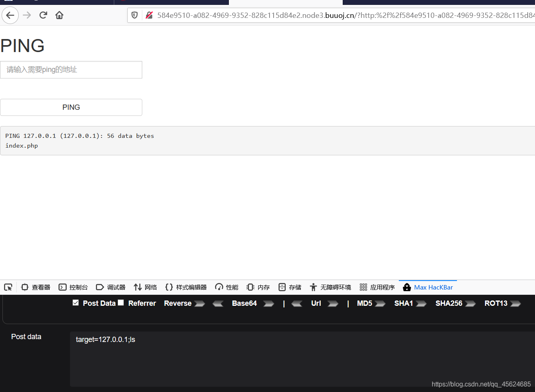
Task: Open tracking protection shield icon
Action: [135, 15]
